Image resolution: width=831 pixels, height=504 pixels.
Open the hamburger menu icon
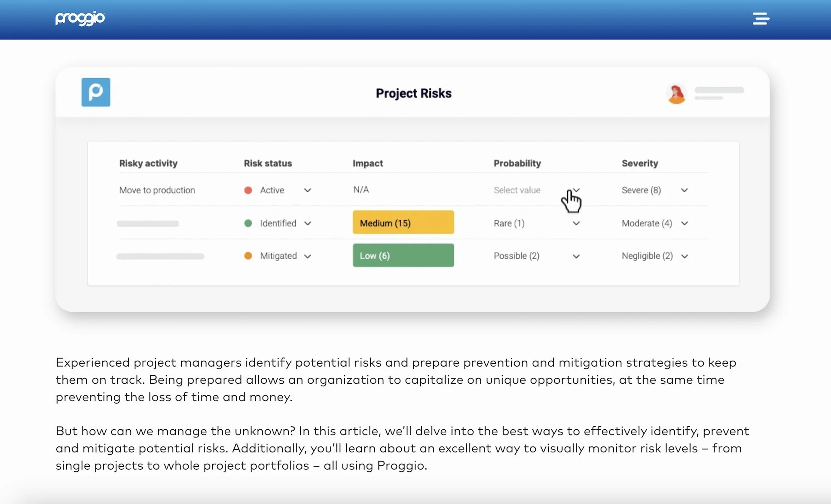tap(761, 18)
